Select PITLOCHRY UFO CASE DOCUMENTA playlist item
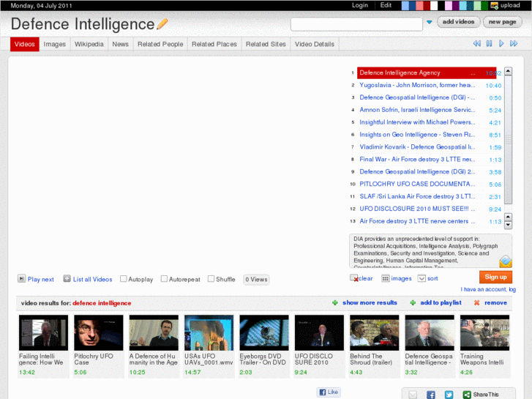Image resolution: width=532 pixels, height=399 pixels. (x=417, y=184)
